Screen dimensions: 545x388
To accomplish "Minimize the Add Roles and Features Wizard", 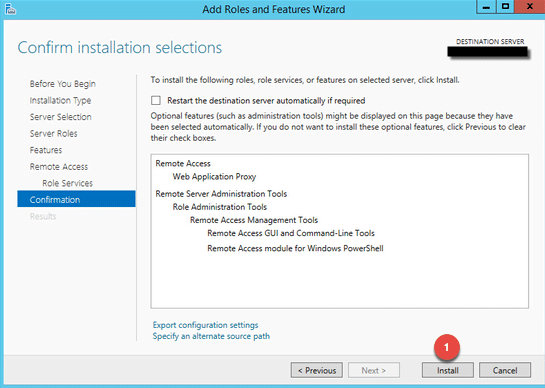I will [x=486, y=7].
